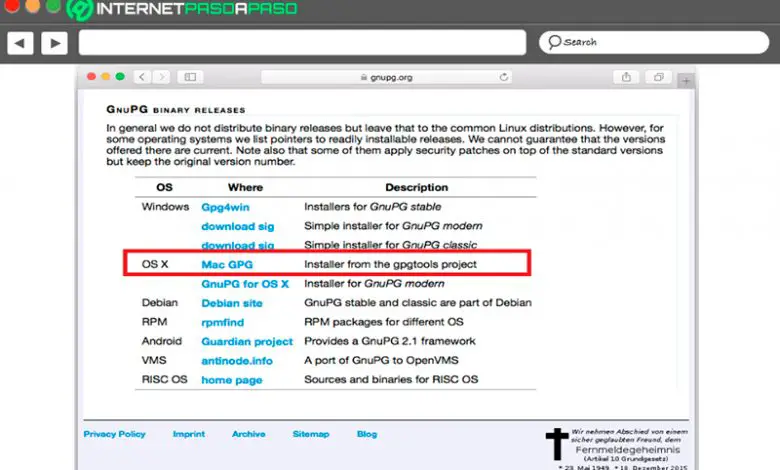Click 'Sources and binaries for RISC OS' text

pos(391,379)
